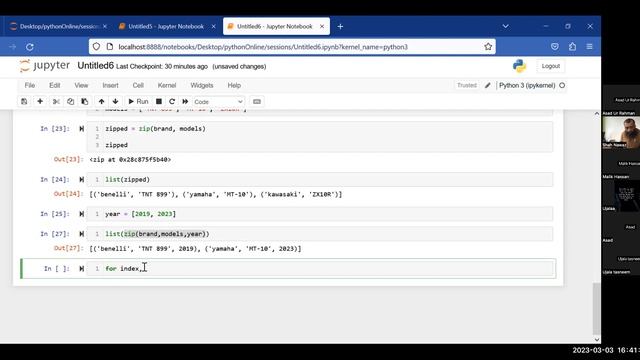Image resolution: width=640 pixels, height=360 pixels.
Task: Click the Trusted notebook indicator
Action: coord(467,85)
